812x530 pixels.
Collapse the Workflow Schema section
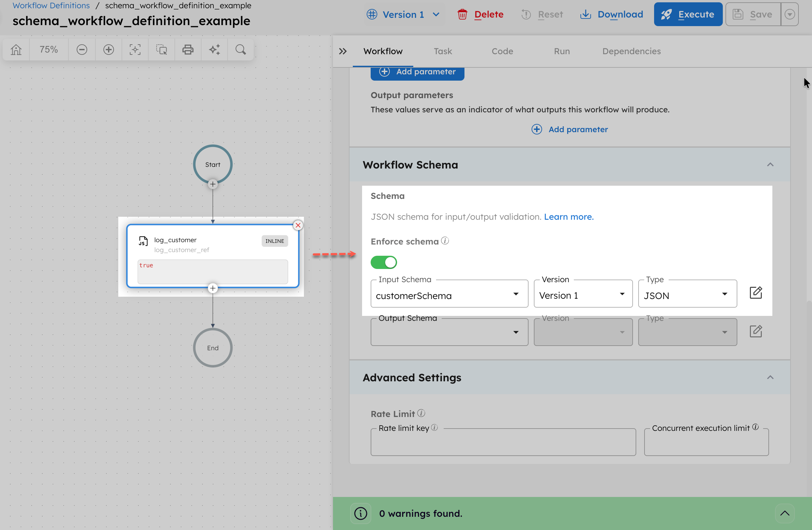pos(770,165)
